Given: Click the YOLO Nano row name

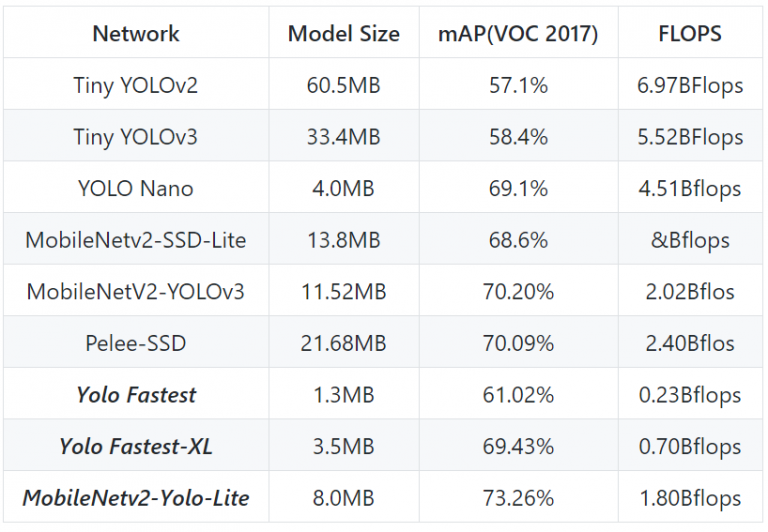Looking at the screenshot, I should [136, 188].
